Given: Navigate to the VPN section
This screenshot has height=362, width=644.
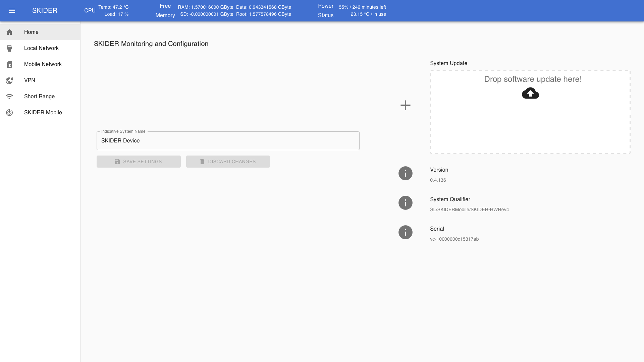Looking at the screenshot, I should pyautogui.click(x=40, y=80).
